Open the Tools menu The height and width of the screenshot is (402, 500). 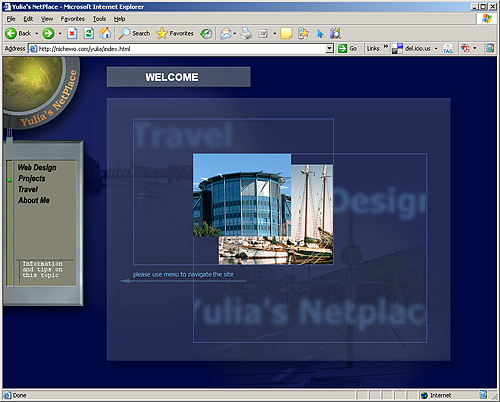[99, 19]
